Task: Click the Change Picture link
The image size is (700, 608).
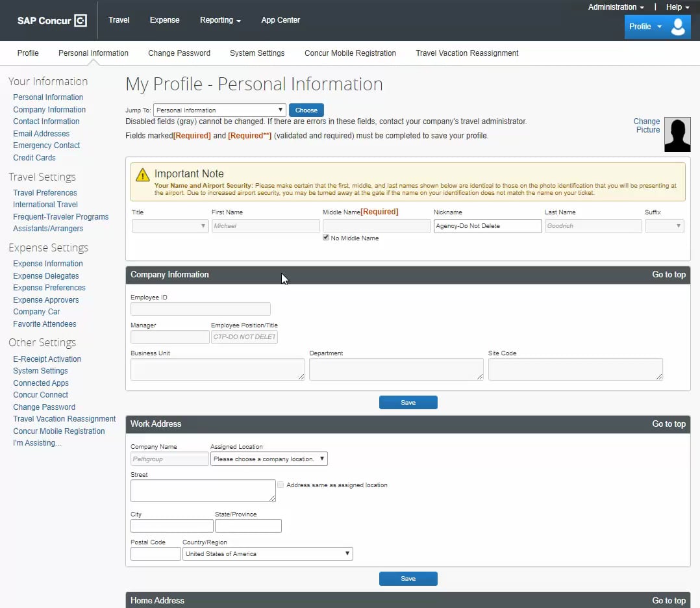Action: click(647, 125)
